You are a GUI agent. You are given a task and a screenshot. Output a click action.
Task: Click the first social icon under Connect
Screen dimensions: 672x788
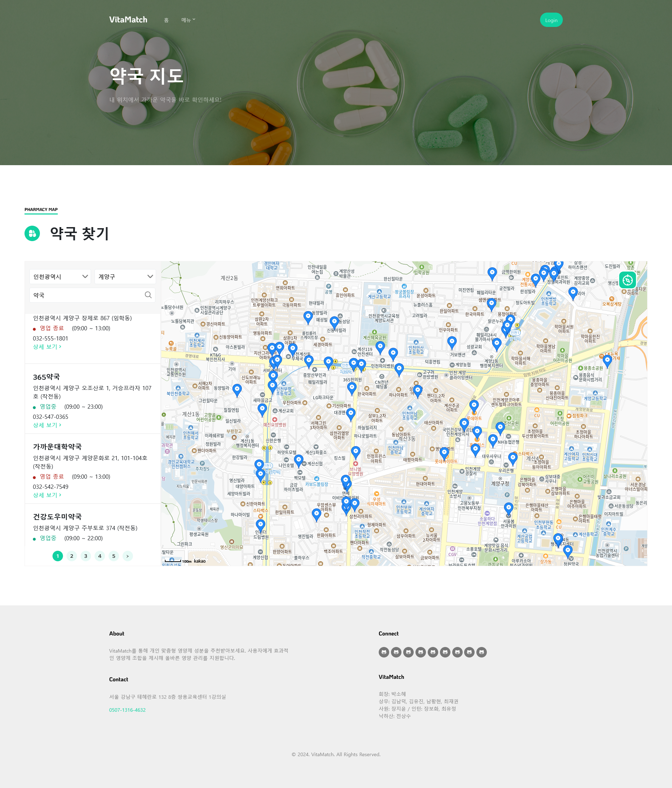tap(384, 652)
